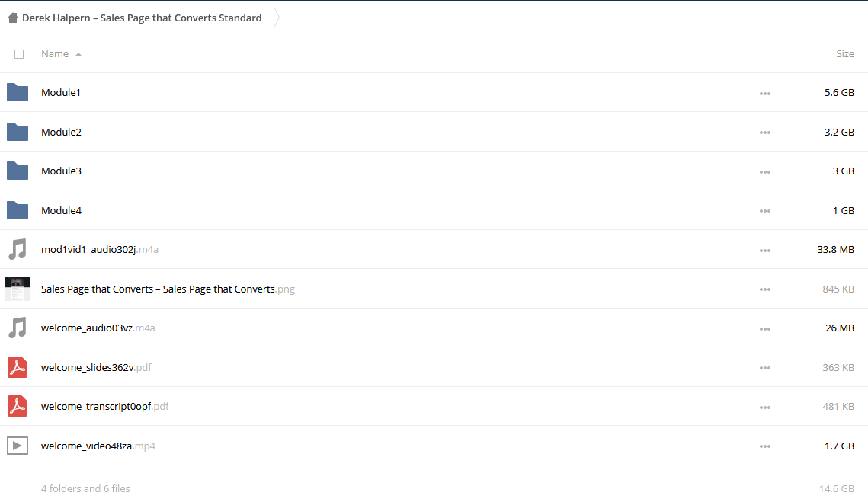
Task: Click the '4 folders and 6 files' summary
Action: point(85,489)
